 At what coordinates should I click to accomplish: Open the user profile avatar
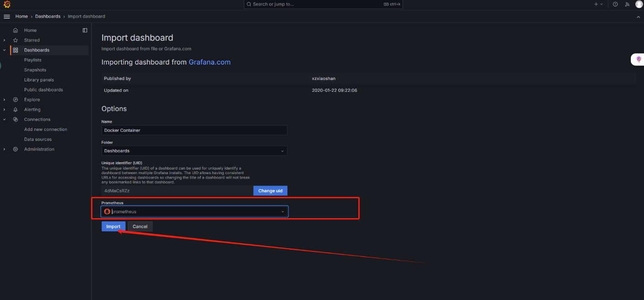point(639,4)
